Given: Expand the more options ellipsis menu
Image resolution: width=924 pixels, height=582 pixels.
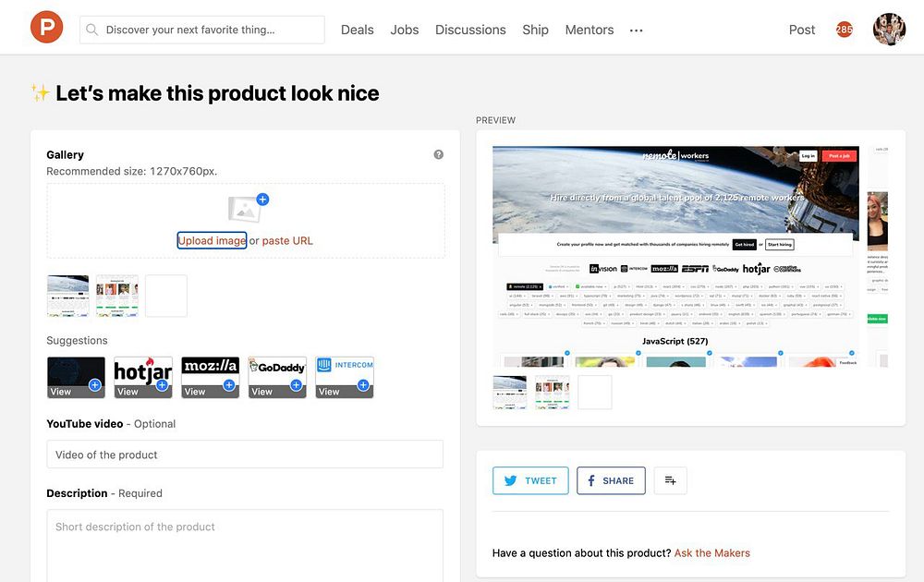Looking at the screenshot, I should (x=637, y=30).
